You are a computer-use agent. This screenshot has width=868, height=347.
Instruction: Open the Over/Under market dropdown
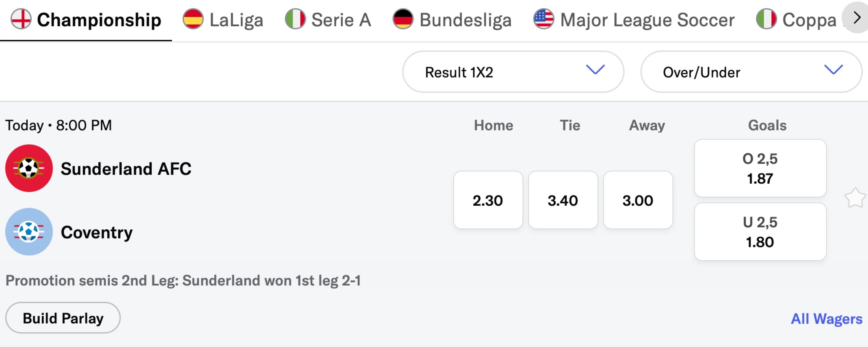(751, 72)
